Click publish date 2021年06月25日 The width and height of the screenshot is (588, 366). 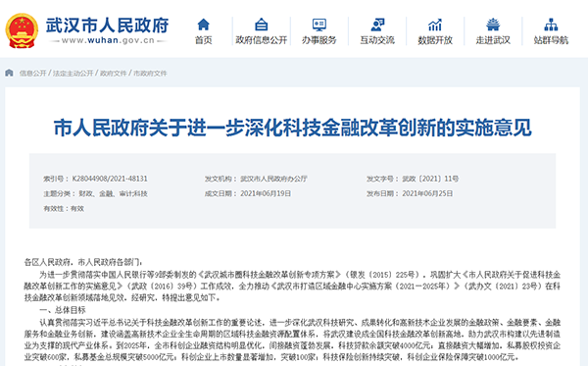pyautogui.click(x=427, y=193)
